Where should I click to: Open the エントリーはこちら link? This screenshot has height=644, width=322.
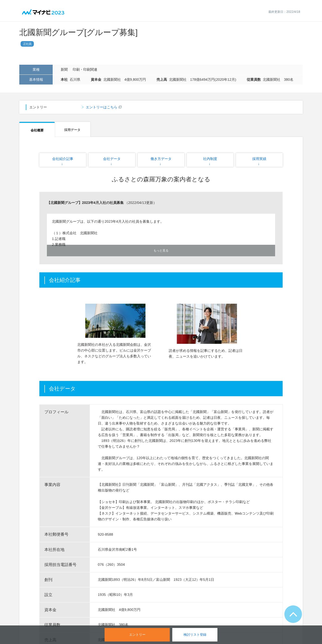pos(101,107)
